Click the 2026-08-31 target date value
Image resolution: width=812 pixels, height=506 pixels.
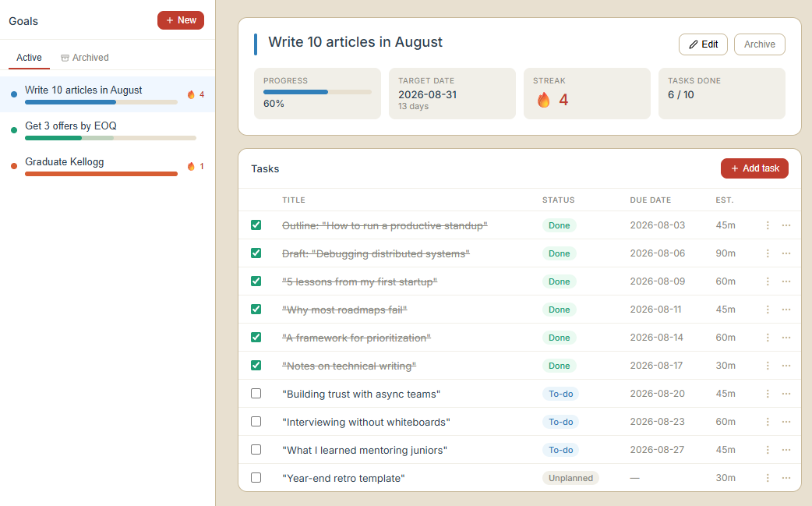coord(427,95)
